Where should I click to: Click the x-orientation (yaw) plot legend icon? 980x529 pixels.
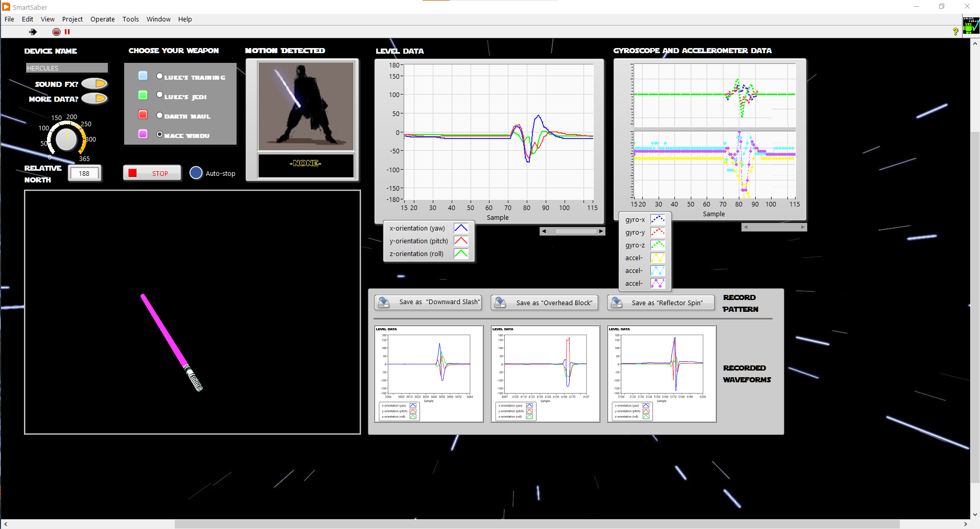(461, 228)
